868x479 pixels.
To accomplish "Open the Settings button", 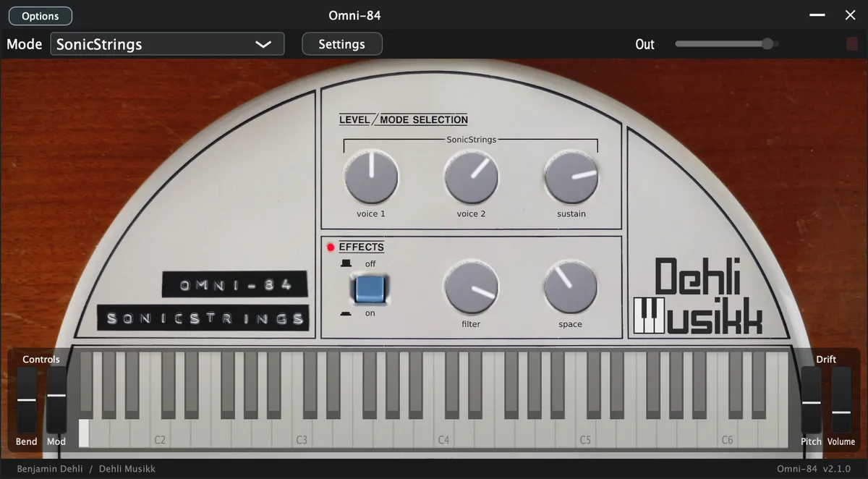I will [x=341, y=44].
